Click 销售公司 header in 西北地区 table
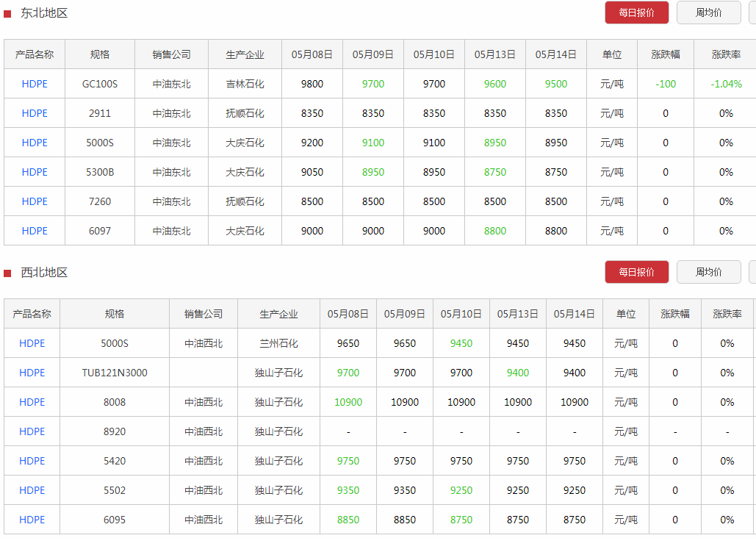756x538 pixels. click(204, 314)
